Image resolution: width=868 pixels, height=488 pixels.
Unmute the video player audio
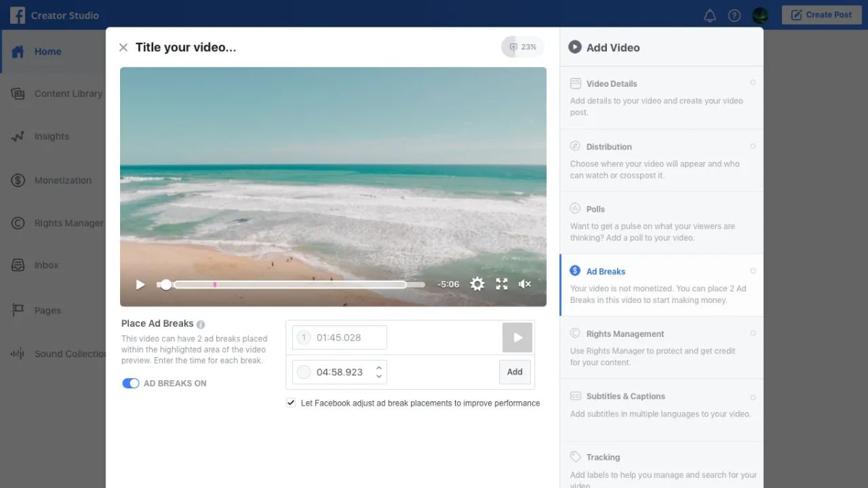pyautogui.click(x=525, y=283)
